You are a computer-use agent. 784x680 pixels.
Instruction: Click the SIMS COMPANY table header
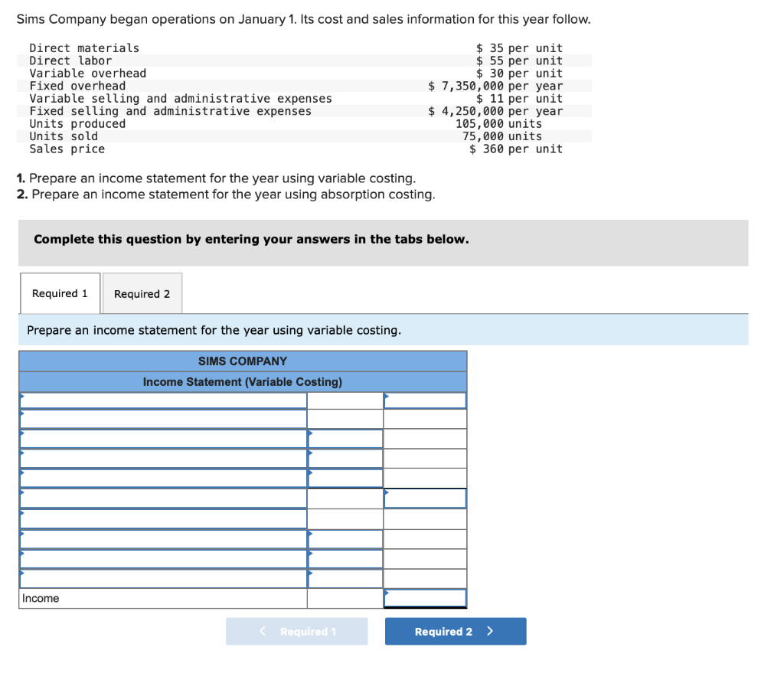(x=243, y=361)
